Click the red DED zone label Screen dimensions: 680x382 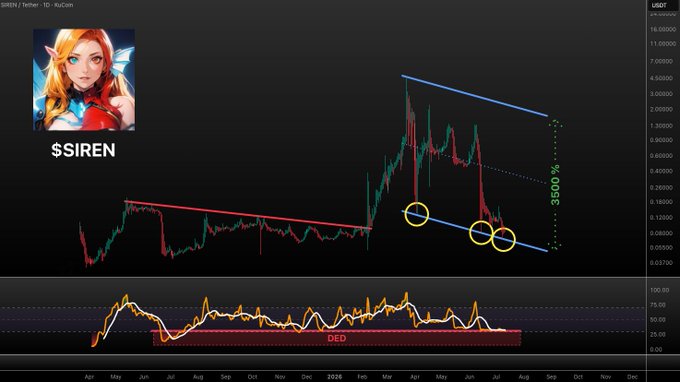[337, 338]
